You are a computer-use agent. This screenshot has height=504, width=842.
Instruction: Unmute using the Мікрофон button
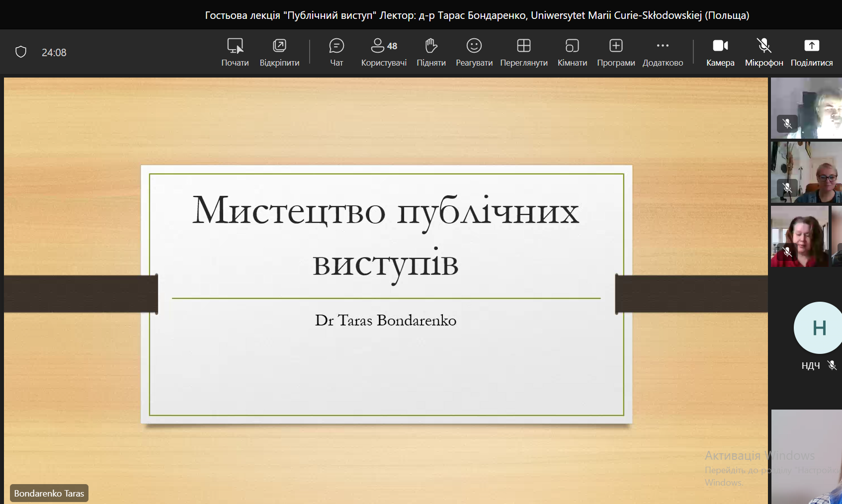click(x=764, y=52)
